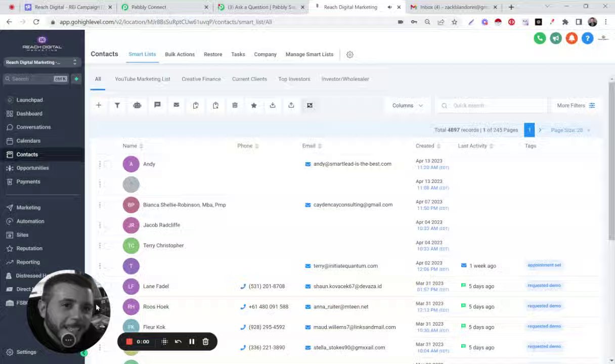Open the megaphone announcements icon
Viewport: 615px width, 364px height.
pos(556,38)
